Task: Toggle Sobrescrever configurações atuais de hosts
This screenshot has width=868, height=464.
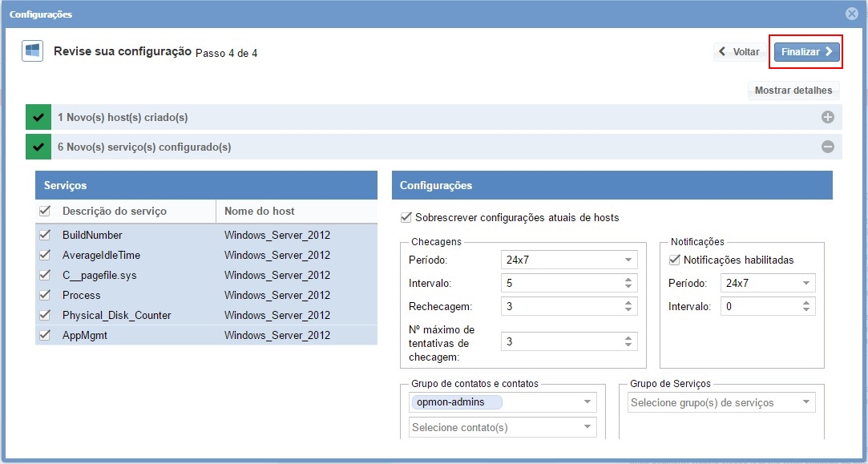Action: (406, 217)
